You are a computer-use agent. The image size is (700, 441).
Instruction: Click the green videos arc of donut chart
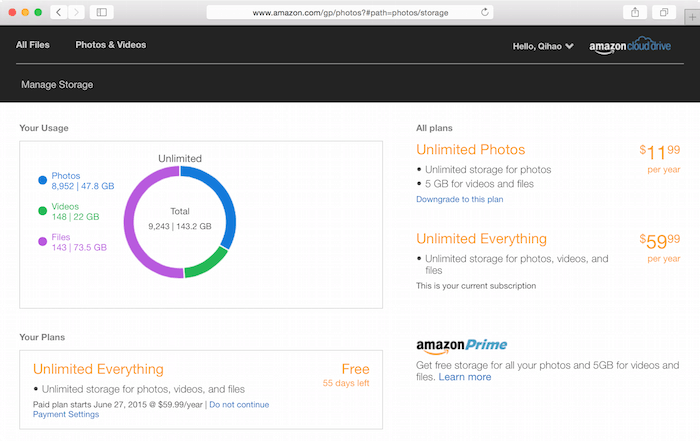[209, 264]
